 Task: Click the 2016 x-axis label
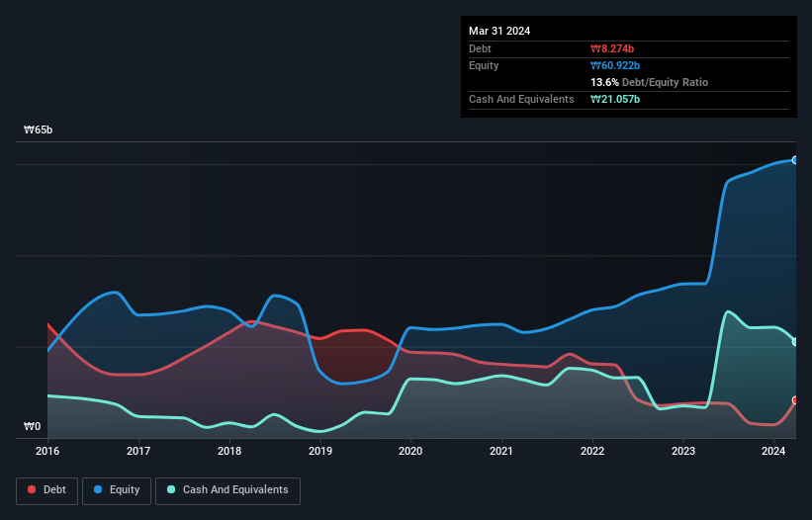[x=47, y=451]
